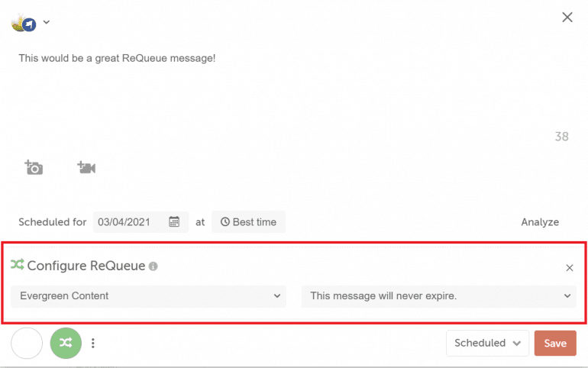Close the Configure ReQueue panel

[x=569, y=267]
